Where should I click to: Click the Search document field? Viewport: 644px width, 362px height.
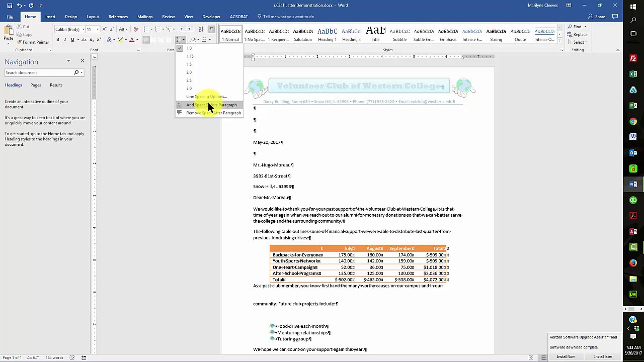(39, 73)
